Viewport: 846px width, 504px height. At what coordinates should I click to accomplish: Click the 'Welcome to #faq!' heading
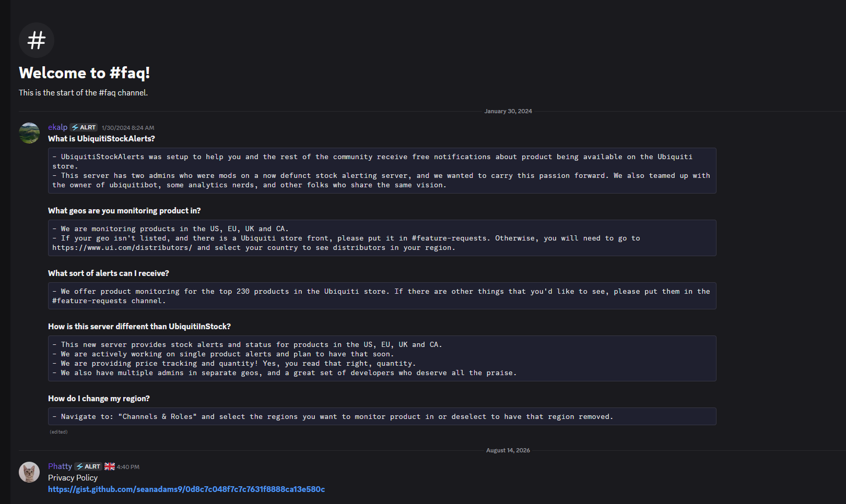click(85, 73)
